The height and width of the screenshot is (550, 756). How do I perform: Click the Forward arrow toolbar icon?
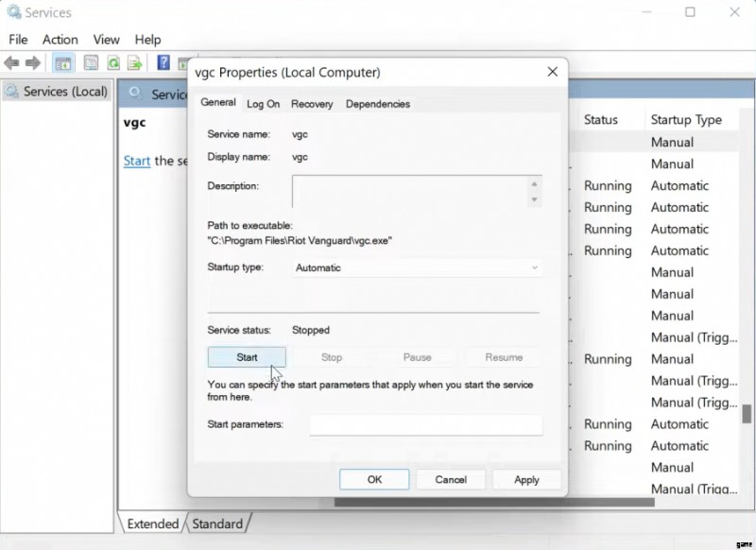click(33, 63)
